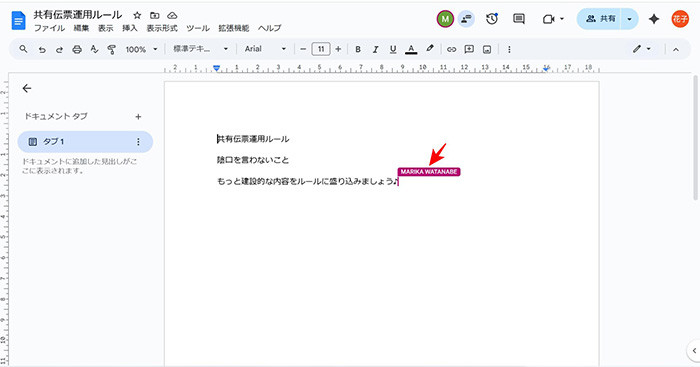Open the 編集 menu

tap(81, 28)
